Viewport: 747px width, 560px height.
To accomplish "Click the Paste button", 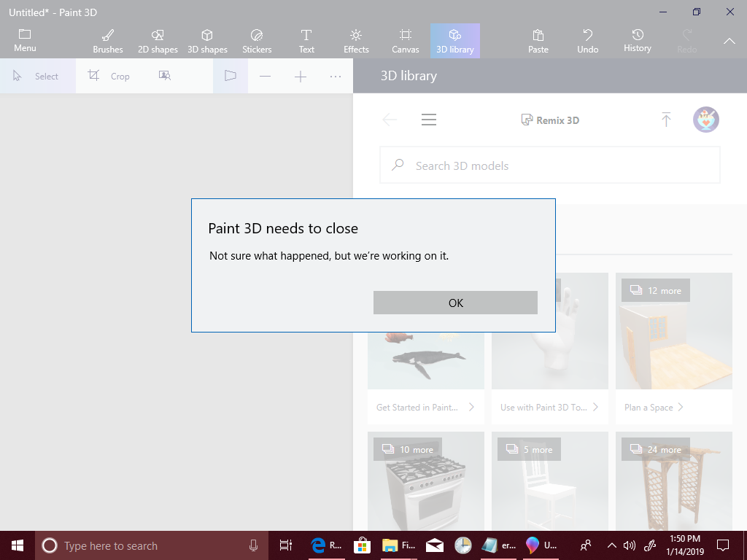I will coord(538,41).
